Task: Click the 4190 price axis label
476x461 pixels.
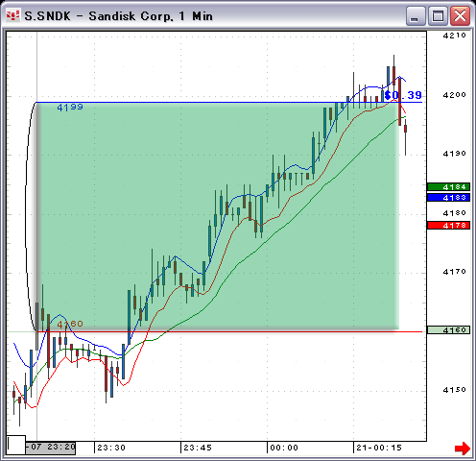Action: click(454, 154)
